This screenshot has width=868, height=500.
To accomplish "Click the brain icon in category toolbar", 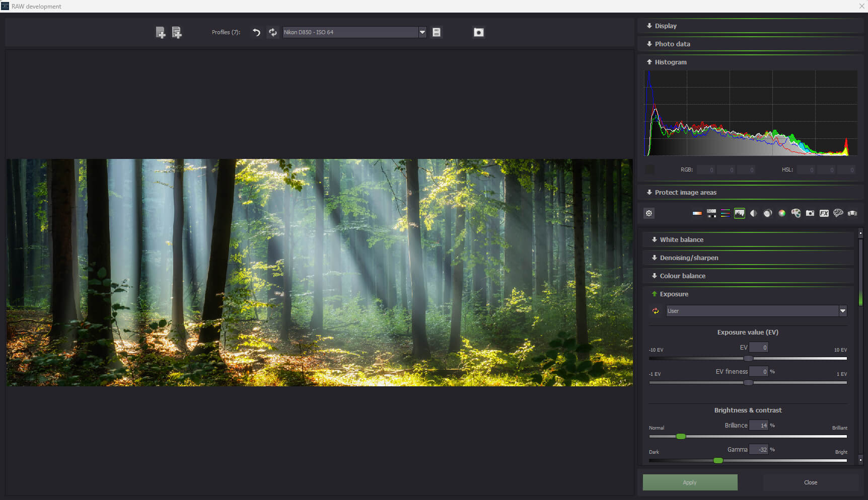I will coord(838,213).
